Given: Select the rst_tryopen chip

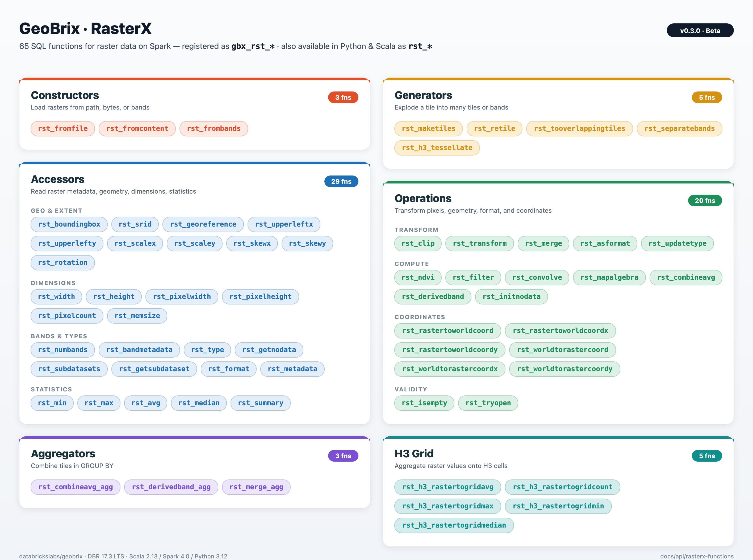Looking at the screenshot, I should pos(488,403).
